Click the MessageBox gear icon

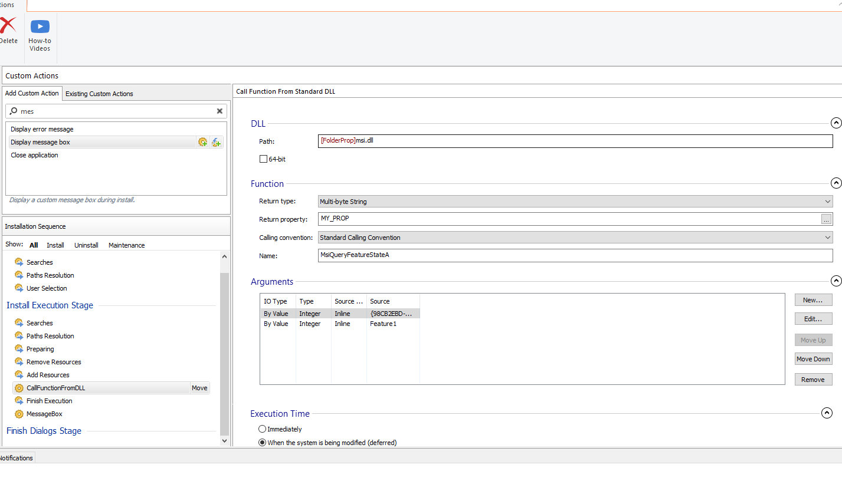pos(19,414)
